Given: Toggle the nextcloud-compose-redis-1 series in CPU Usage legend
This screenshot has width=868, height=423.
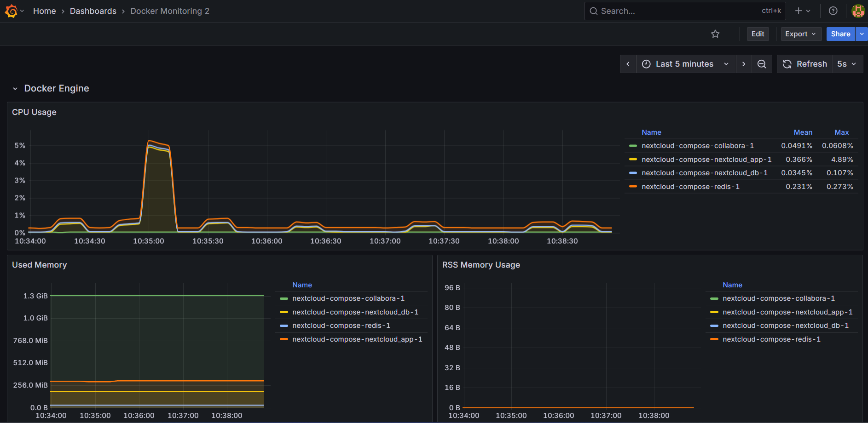Looking at the screenshot, I should tap(690, 186).
